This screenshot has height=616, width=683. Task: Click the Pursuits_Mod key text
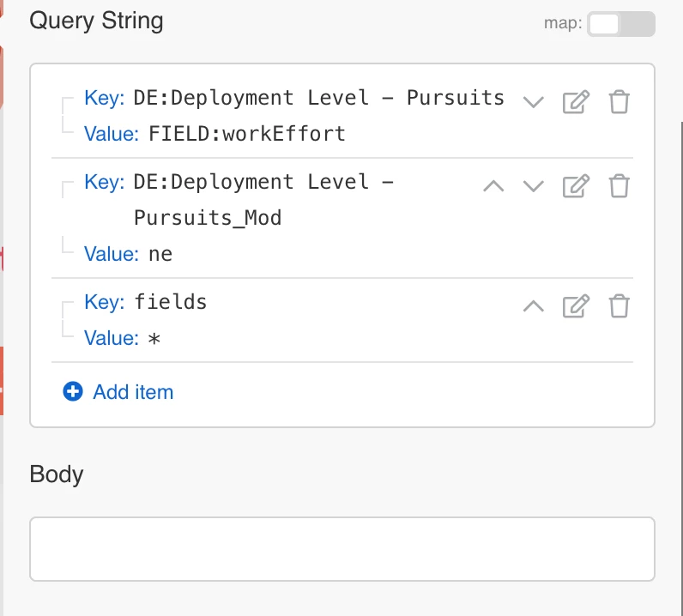click(208, 218)
